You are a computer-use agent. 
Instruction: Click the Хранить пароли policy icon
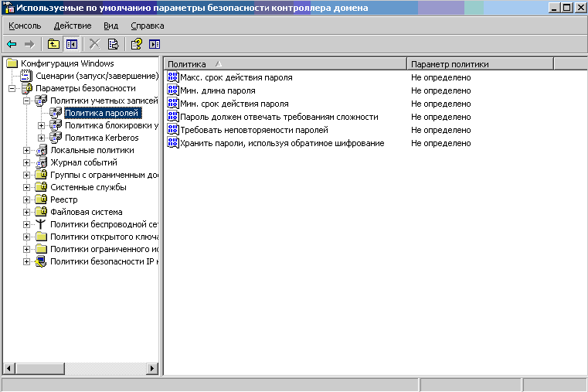173,143
